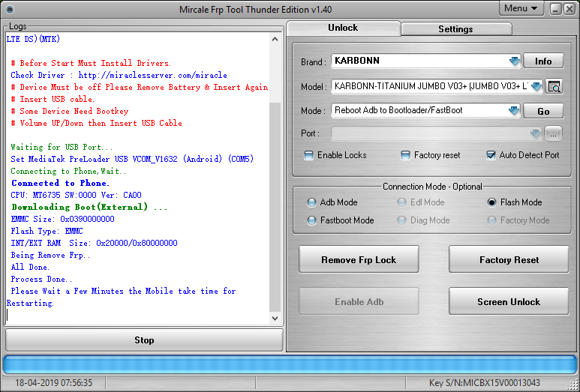Click 'Flash Type: EMMC' log line
This screenshot has height=392, width=580.
pyautogui.click(x=47, y=231)
